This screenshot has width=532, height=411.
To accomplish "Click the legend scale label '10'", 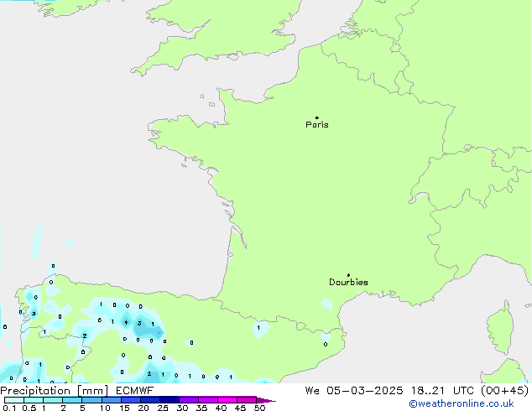I will pos(105,408).
